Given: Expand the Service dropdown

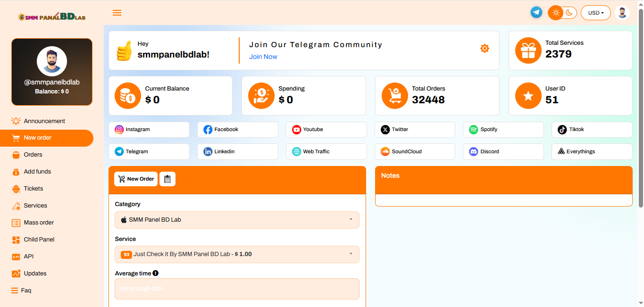Looking at the screenshot, I should click(237, 254).
